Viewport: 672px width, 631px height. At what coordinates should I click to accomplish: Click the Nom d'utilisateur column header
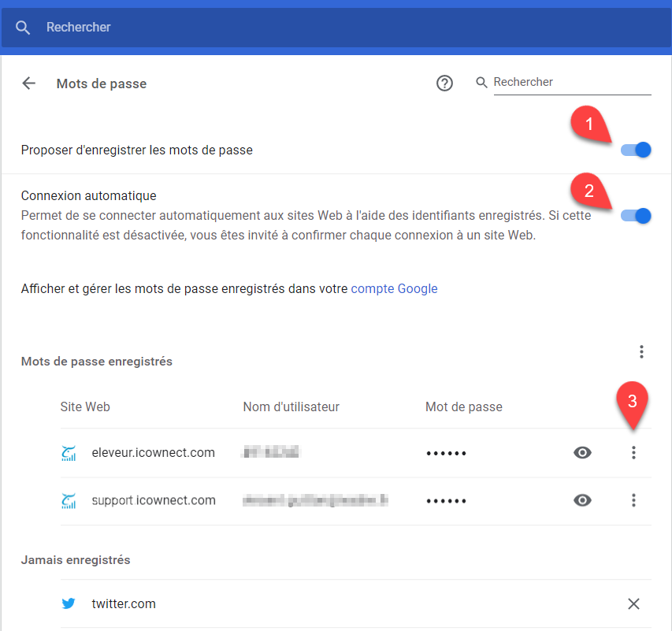(x=291, y=406)
